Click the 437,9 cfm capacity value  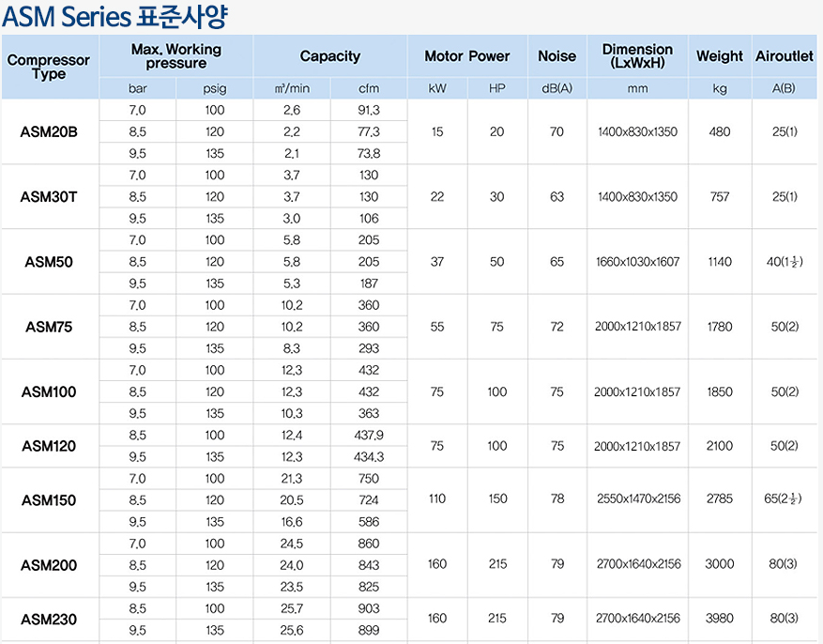tap(369, 436)
